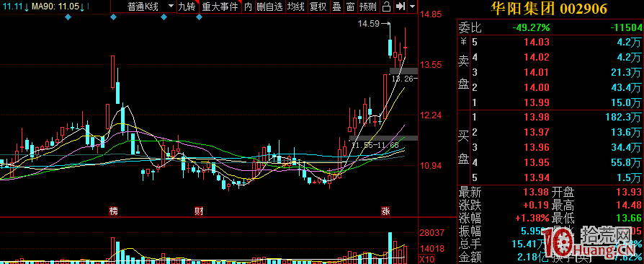Click the 开盘 value 13.93
This screenshot has height=264, width=644.
coord(628,192)
